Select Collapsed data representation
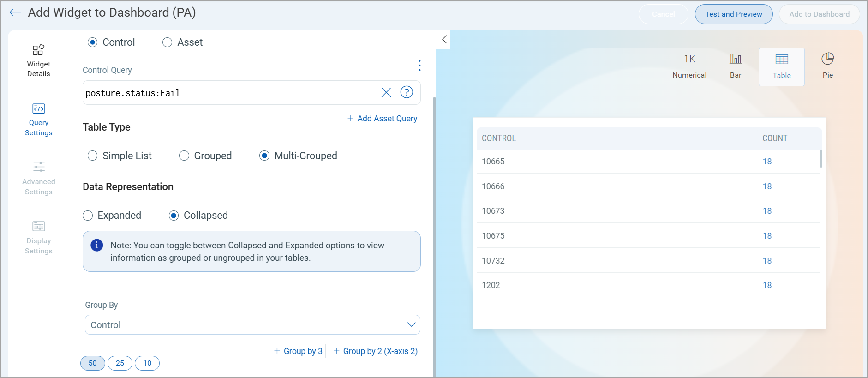The height and width of the screenshot is (378, 868). coord(174,216)
